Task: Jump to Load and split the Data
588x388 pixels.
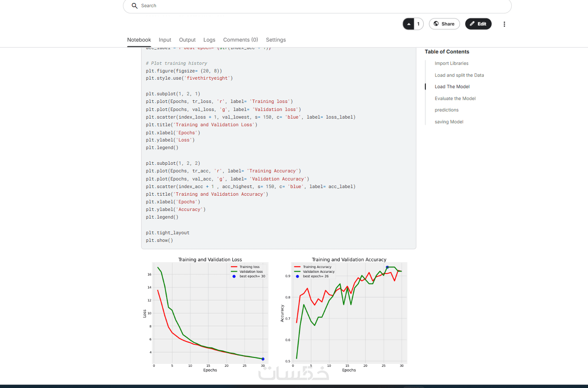Action: click(459, 75)
